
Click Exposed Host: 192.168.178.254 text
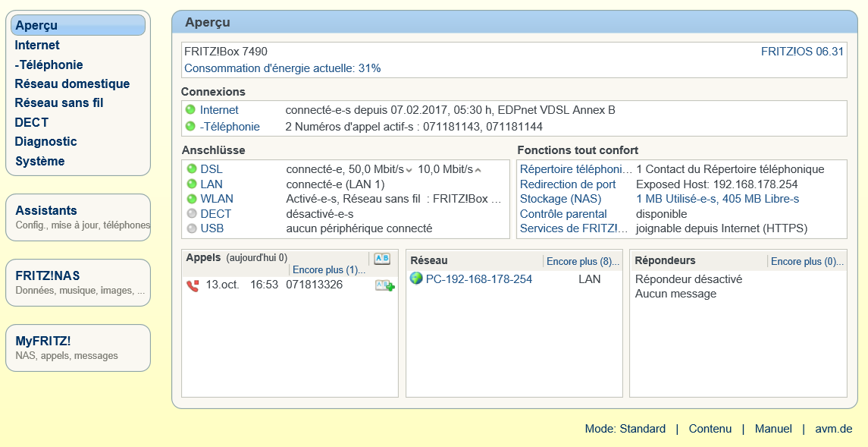(x=717, y=184)
